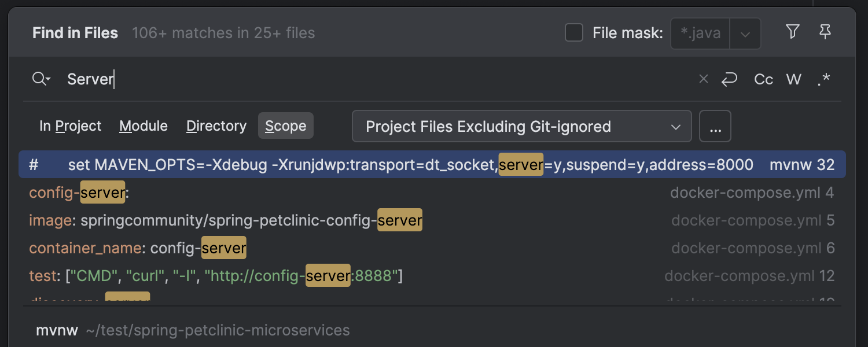
Task: Switch to the In Project tab
Action: [70, 125]
